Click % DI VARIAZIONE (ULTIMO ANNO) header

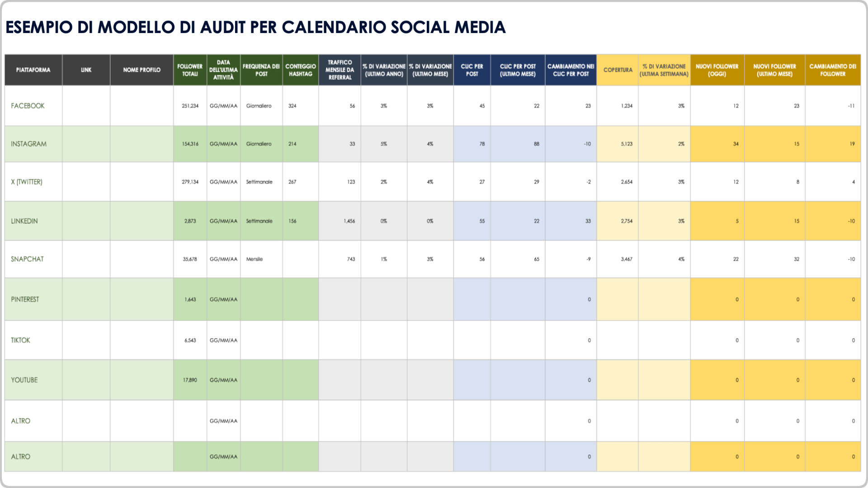click(x=384, y=70)
